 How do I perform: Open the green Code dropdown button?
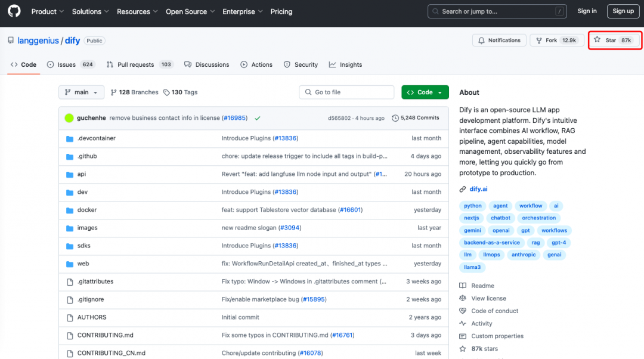click(425, 92)
